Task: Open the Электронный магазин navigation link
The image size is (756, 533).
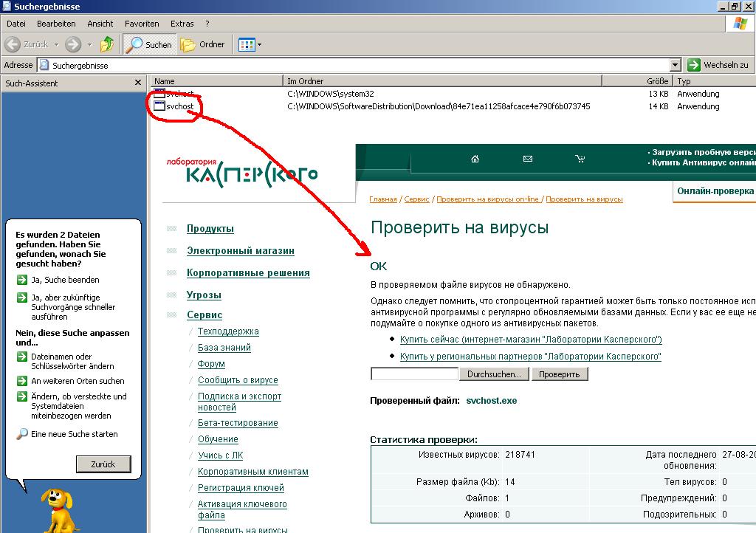Action: tap(241, 251)
